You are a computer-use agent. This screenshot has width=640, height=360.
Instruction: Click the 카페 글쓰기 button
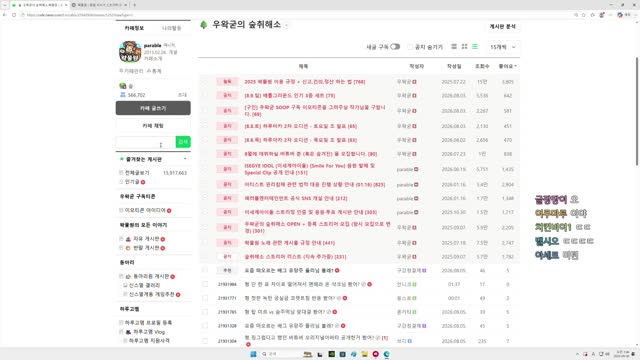(x=153, y=108)
